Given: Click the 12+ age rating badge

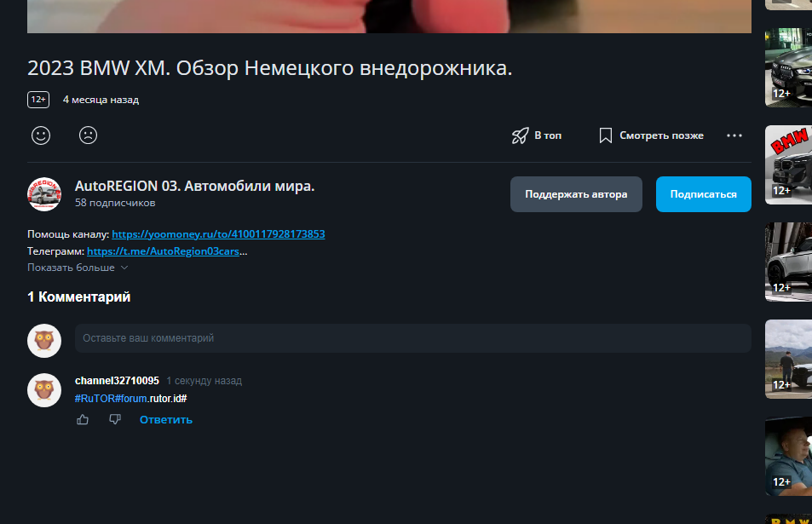Looking at the screenshot, I should tap(38, 100).
